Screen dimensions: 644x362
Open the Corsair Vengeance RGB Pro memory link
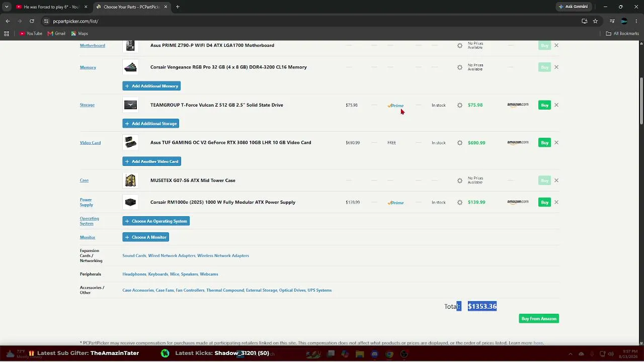(x=228, y=67)
